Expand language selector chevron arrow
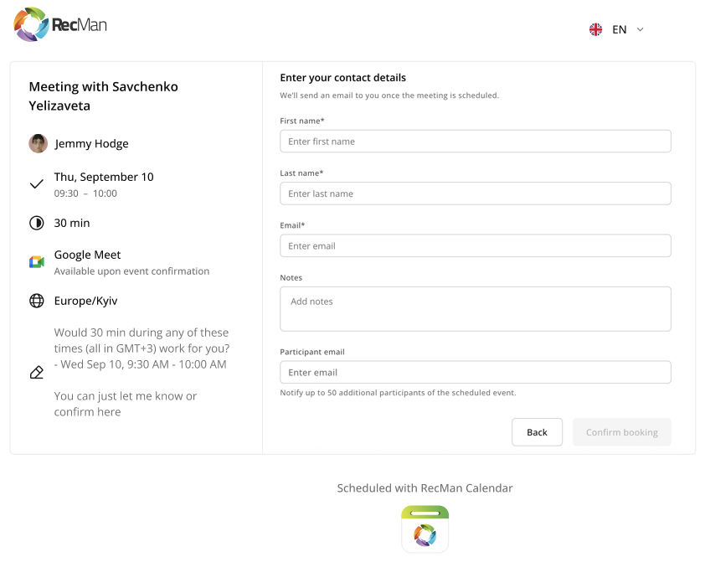This screenshot has height=588, width=705. point(641,29)
